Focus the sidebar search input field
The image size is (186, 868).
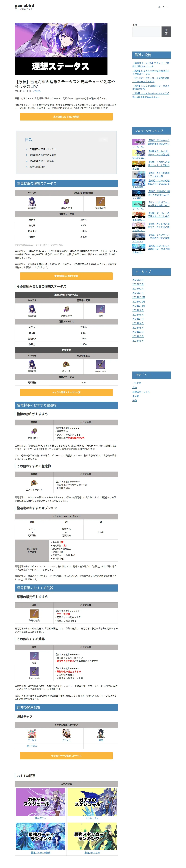[146, 32]
